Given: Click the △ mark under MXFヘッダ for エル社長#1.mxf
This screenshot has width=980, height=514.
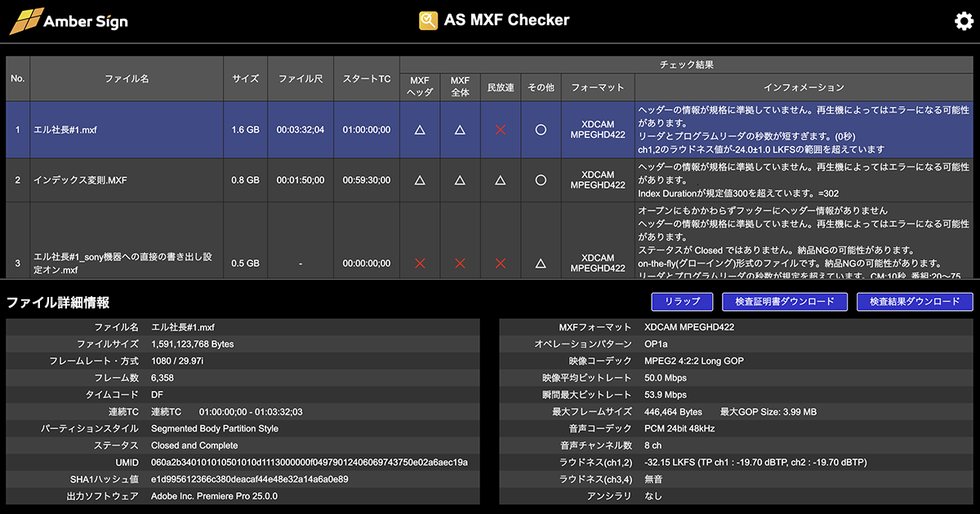Looking at the screenshot, I should coord(419,130).
